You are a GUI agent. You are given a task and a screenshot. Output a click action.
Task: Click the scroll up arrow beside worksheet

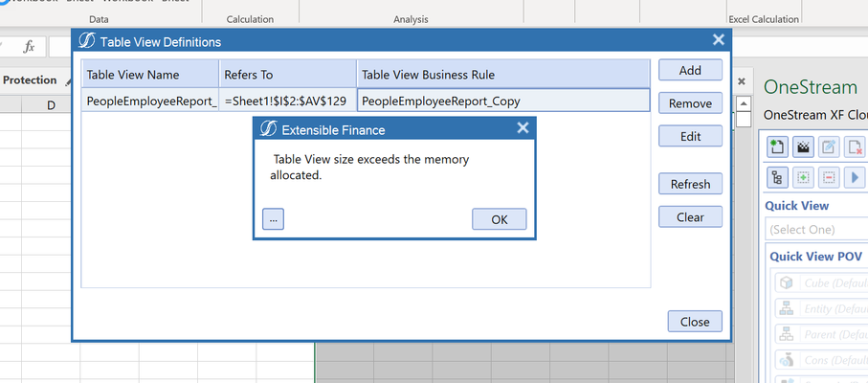point(744,103)
